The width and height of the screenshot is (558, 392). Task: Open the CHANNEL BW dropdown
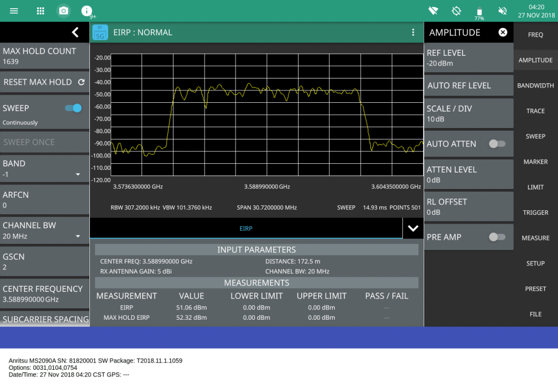(x=44, y=230)
